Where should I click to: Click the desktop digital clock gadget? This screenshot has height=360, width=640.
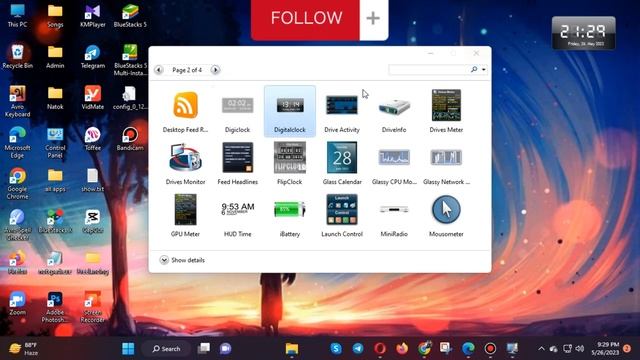[x=584, y=33]
